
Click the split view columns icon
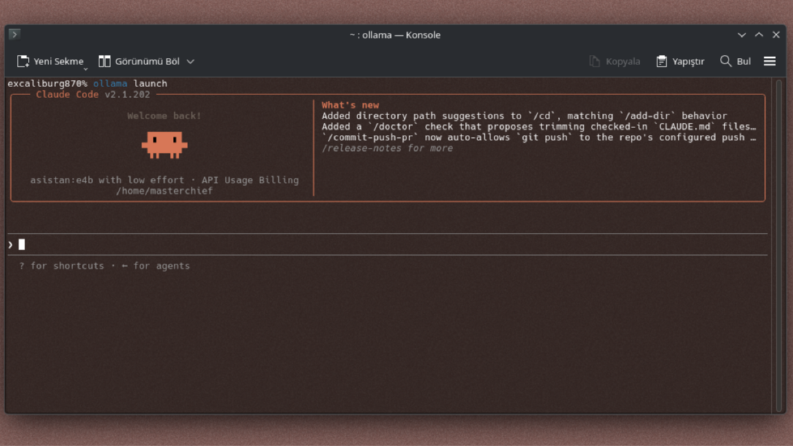[104, 61]
